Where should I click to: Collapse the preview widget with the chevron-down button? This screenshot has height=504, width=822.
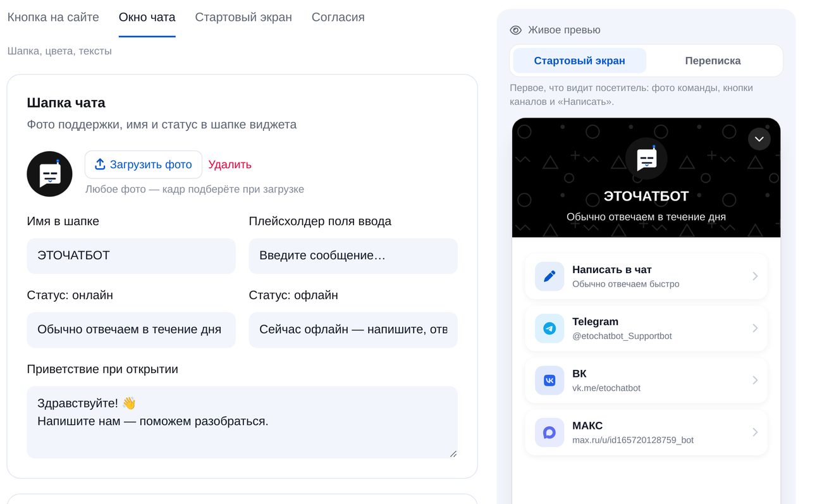(x=759, y=139)
